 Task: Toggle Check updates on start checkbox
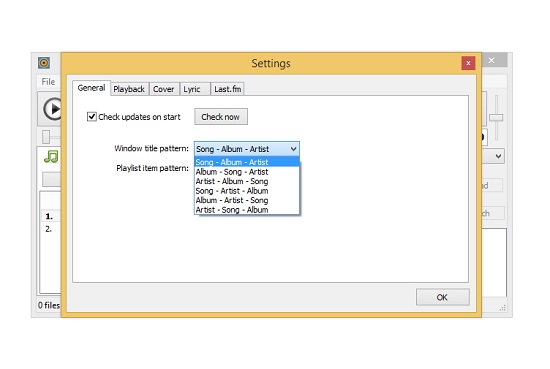point(92,116)
